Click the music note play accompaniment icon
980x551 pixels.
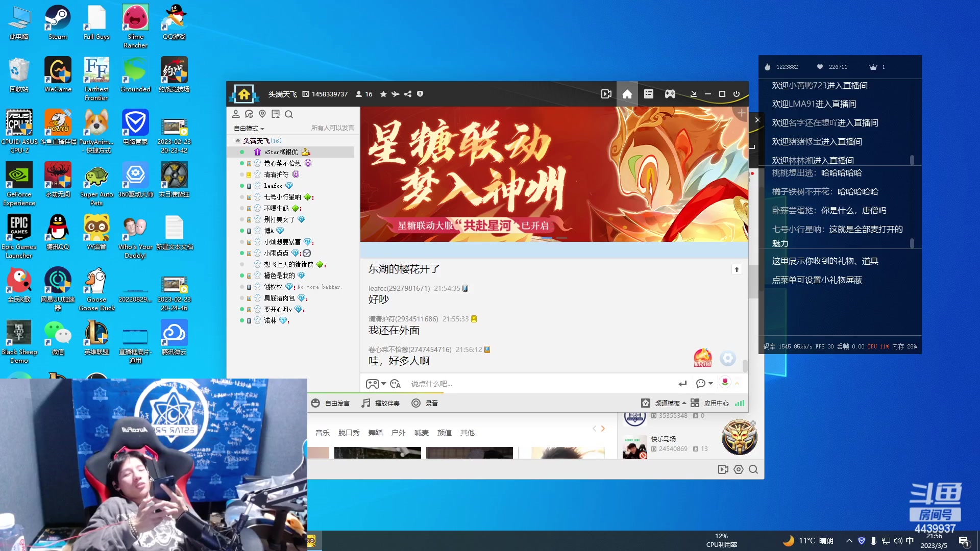coord(366,403)
